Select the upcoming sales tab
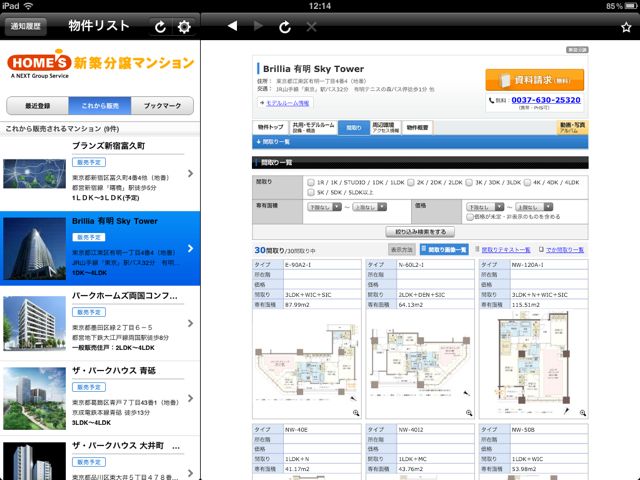 pyautogui.click(x=100, y=106)
